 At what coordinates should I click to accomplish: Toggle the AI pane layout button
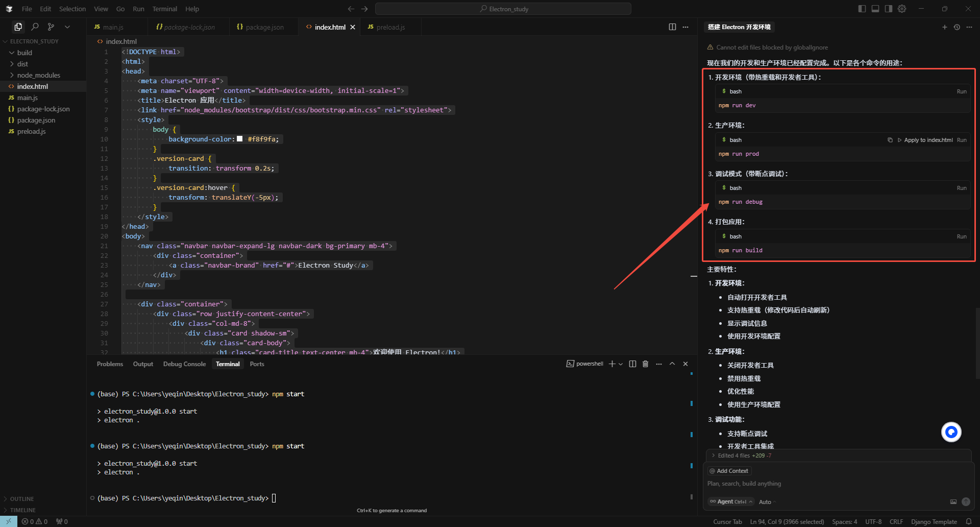pos(889,9)
